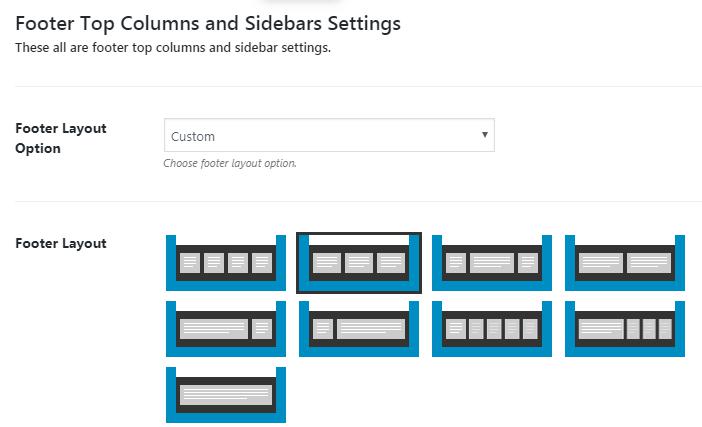Click the "Footer Layout" field label
Screen dimensions: 702x427
tap(61, 243)
